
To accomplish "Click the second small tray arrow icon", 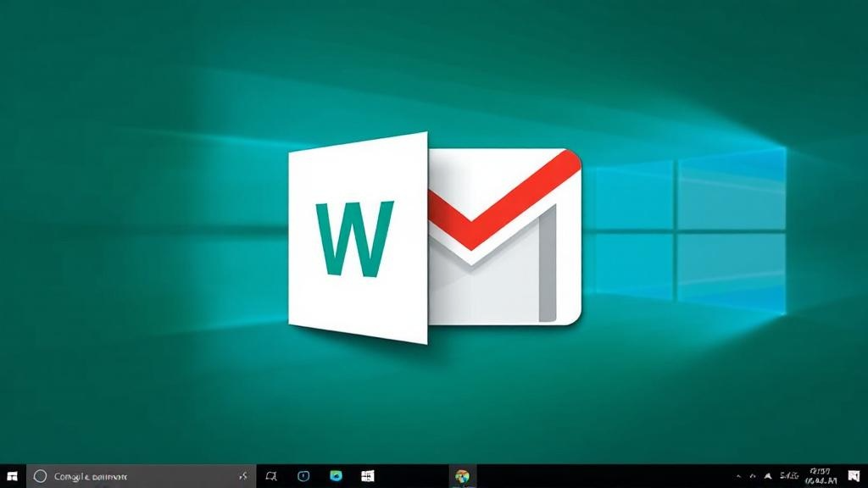I will tap(753, 476).
